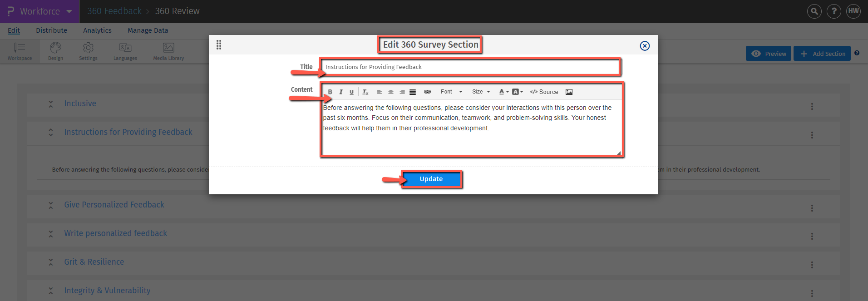Image resolution: width=868 pixels, height=301 pixels.
Task: Expand the Write personalized feedback section
Action: pyautogui.click(x=51, y=234)
